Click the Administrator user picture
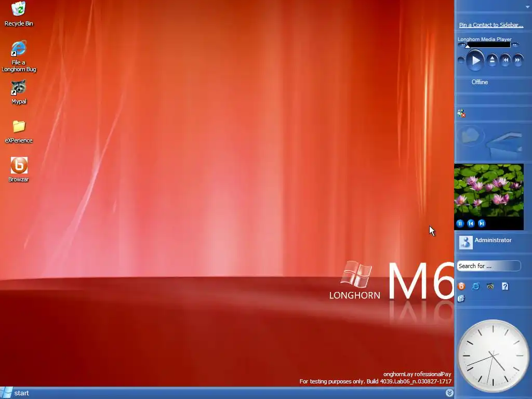The height and width of the screenshot is (399, 532). (465, 243)
